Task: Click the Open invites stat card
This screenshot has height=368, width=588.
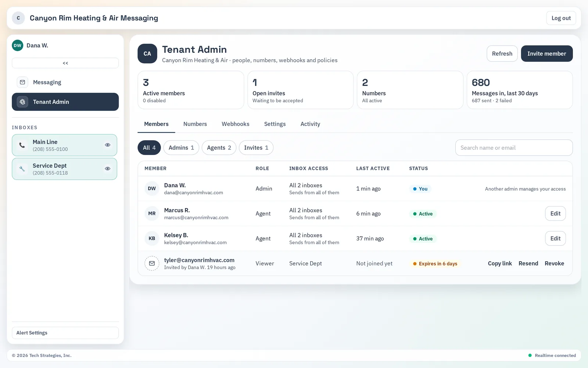Action: [300, 90]
